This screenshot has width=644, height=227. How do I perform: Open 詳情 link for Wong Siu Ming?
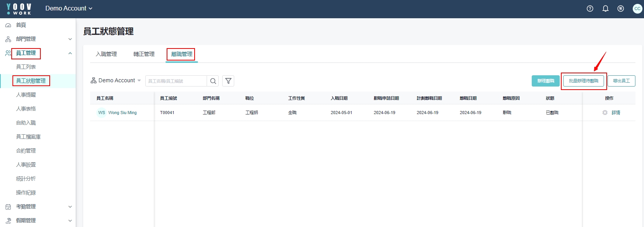616,113
